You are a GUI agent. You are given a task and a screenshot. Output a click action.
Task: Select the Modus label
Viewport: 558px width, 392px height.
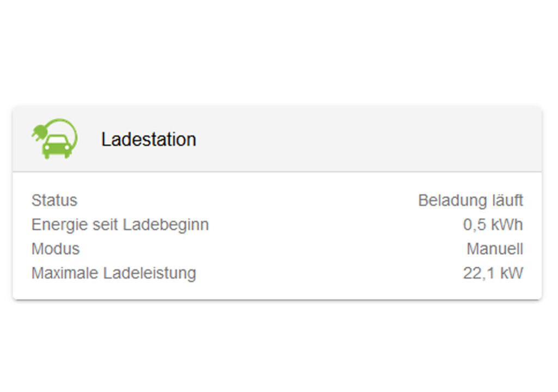point(56,249)
